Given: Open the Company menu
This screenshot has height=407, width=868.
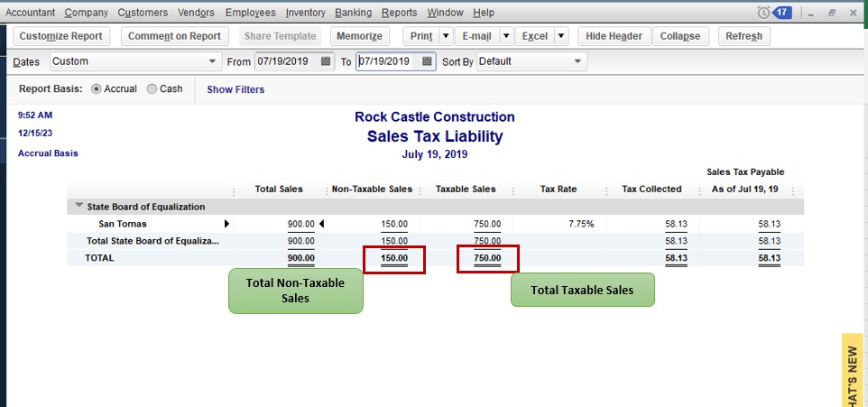Looking at the screenshot, I should (86, 12).
